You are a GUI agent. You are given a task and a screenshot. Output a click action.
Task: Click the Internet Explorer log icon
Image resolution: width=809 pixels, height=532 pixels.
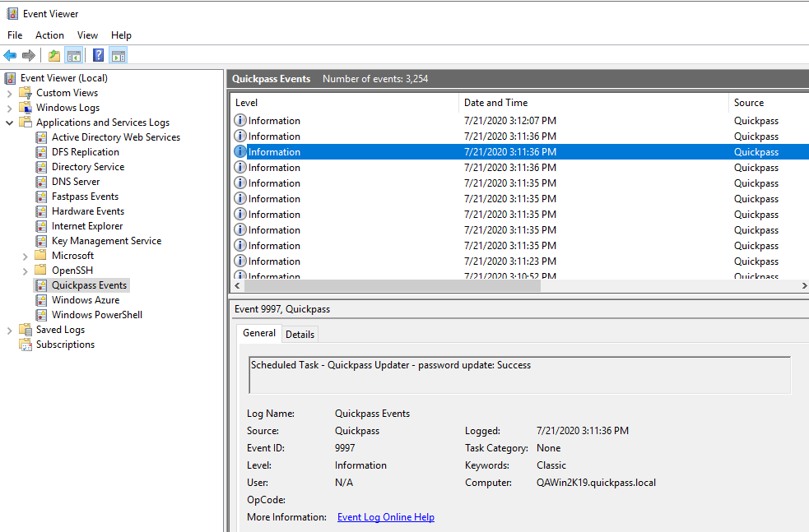pos(41,226)
